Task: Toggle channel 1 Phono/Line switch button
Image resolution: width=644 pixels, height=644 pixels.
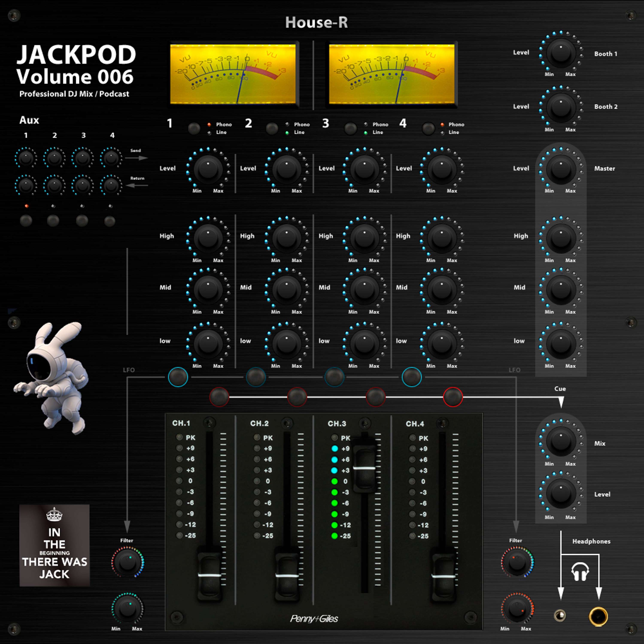Action: click(x=194, y=128)
